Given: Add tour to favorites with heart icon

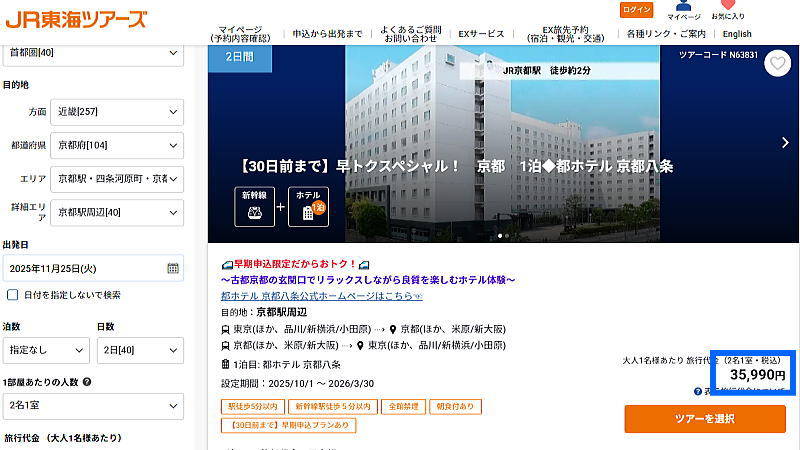Looking at the screenshot, I should [777, 64].
